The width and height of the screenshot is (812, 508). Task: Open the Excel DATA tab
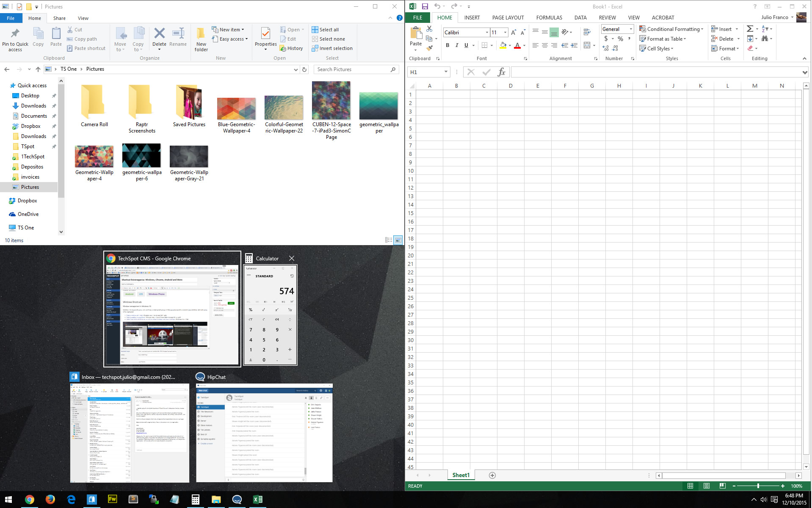tap(580, 17)
